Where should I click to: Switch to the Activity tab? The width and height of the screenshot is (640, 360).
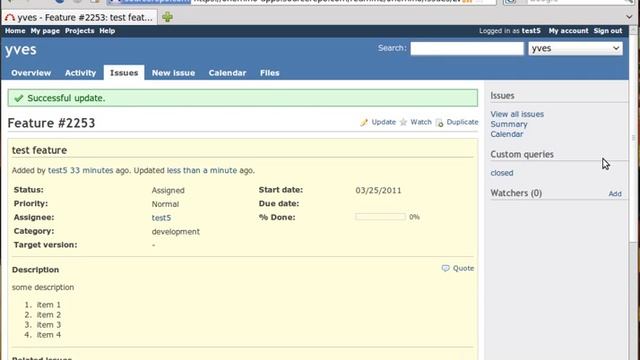pos(80,73)
